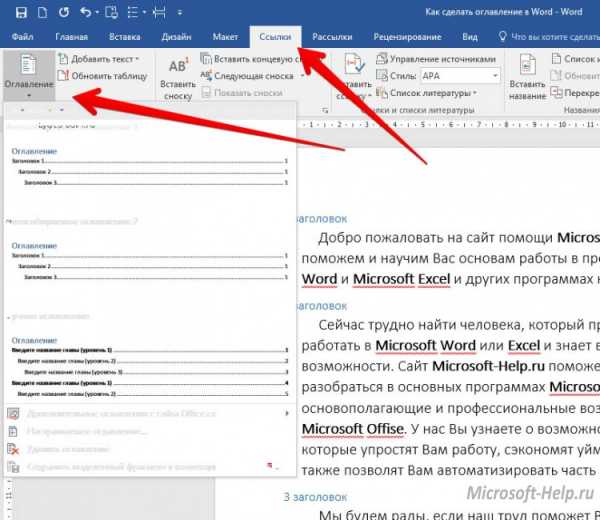
Task: Switch to the Главная tab
Action: tap(72, 37)
